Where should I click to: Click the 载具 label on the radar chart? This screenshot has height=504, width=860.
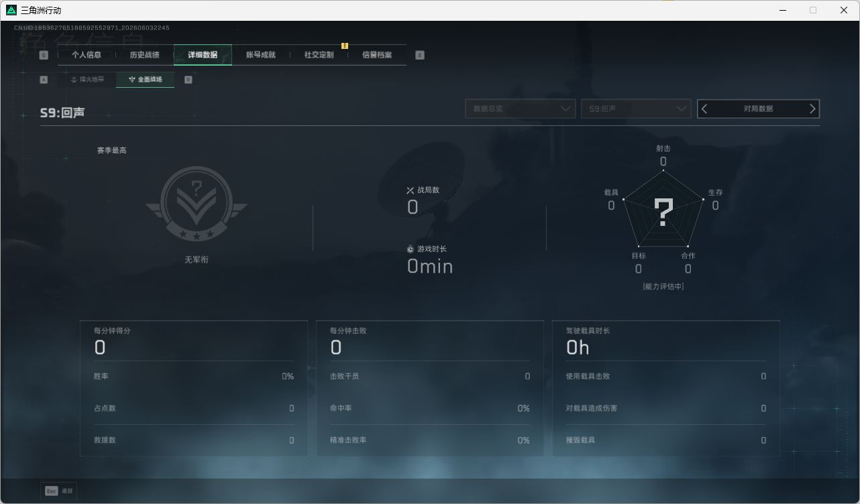[611, 192]
